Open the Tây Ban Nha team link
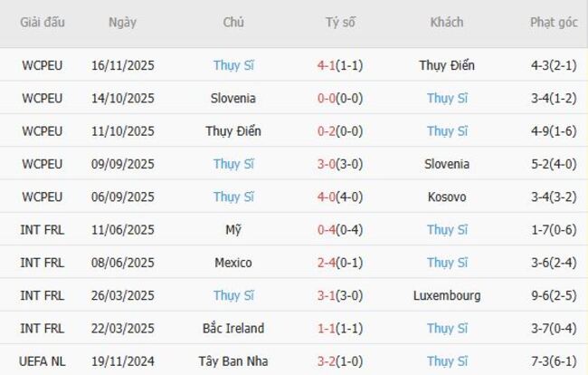Viewport: 588px width, 375px height. pyautogui.click(x=233, y=361)
